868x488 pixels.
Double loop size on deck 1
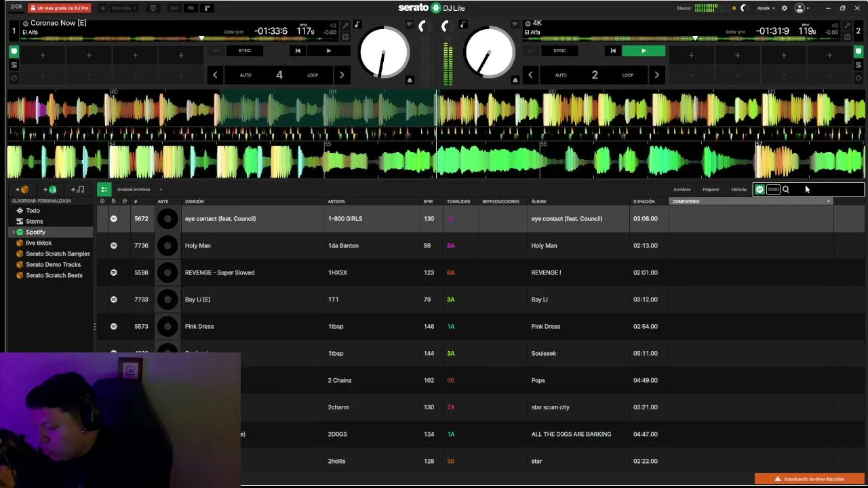pyautogui.click(x=342, y=75)
